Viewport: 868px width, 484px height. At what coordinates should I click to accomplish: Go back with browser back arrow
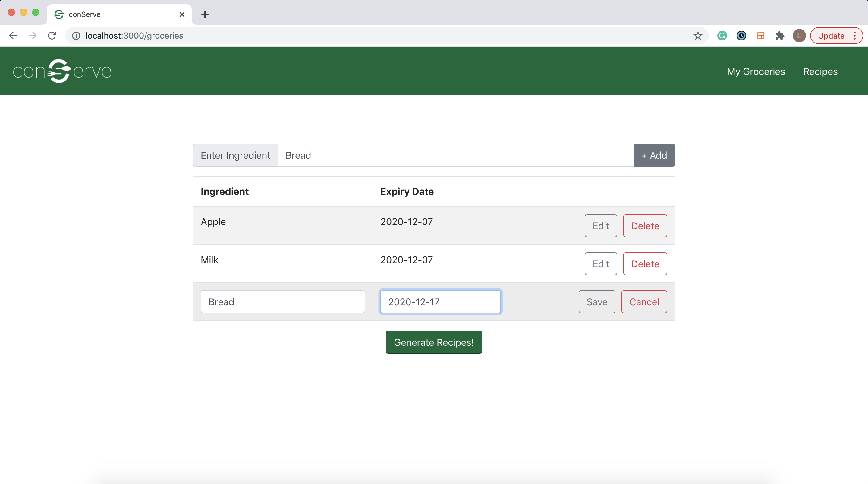tap(13, 36)
